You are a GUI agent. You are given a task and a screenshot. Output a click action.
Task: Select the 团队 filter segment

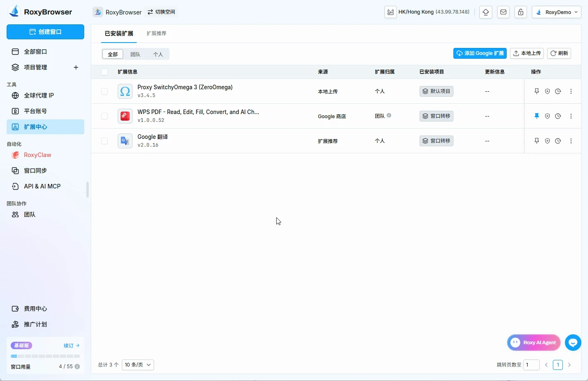coord(135,54)
